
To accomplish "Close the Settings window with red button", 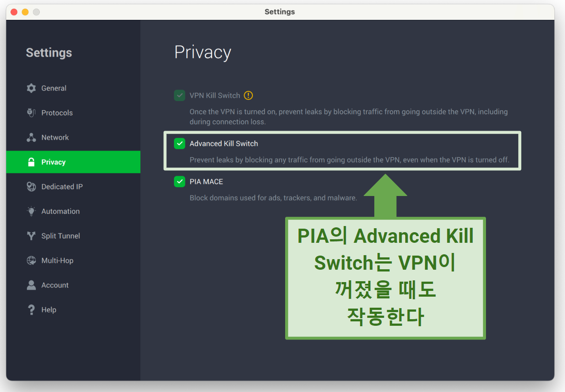I will tap(14, 12).
